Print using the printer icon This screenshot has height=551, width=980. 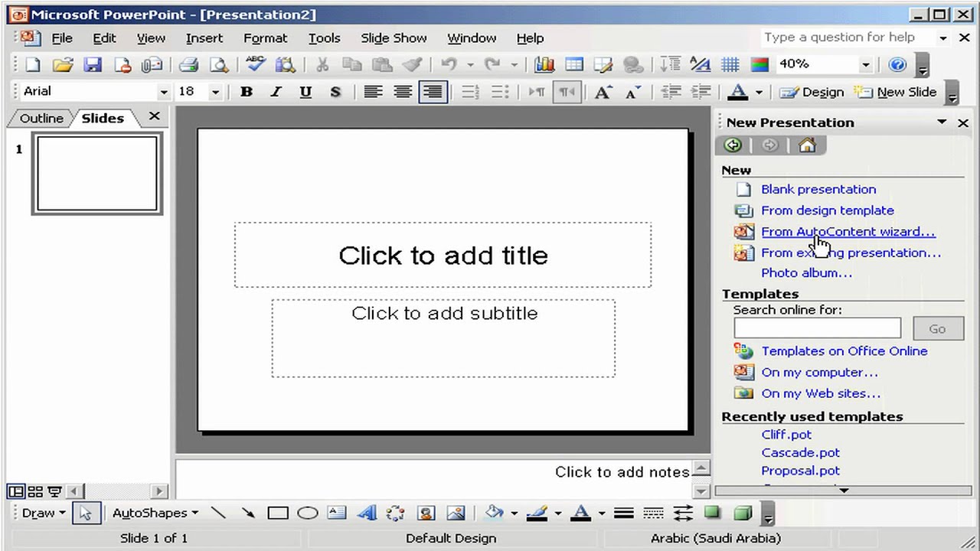coord(189,65)
